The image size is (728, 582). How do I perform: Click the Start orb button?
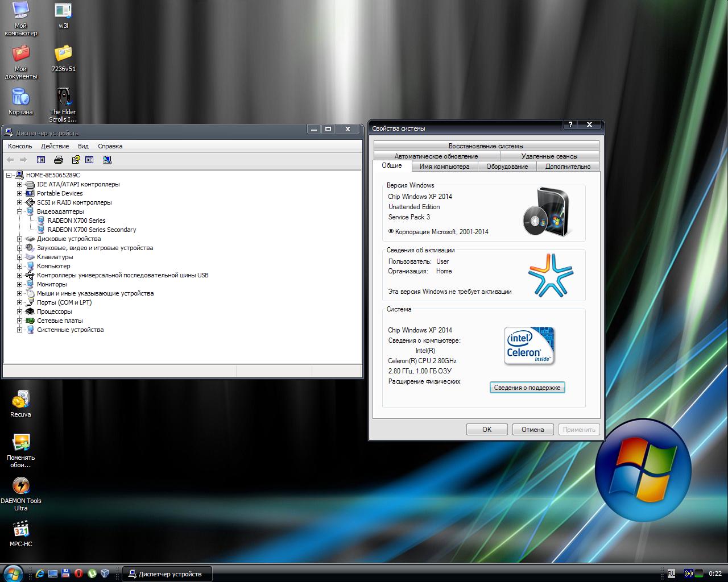(x=13, y=573)
